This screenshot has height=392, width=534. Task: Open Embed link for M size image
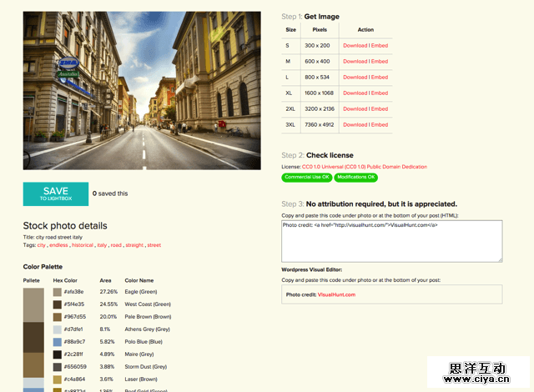[x=380, y=62]
